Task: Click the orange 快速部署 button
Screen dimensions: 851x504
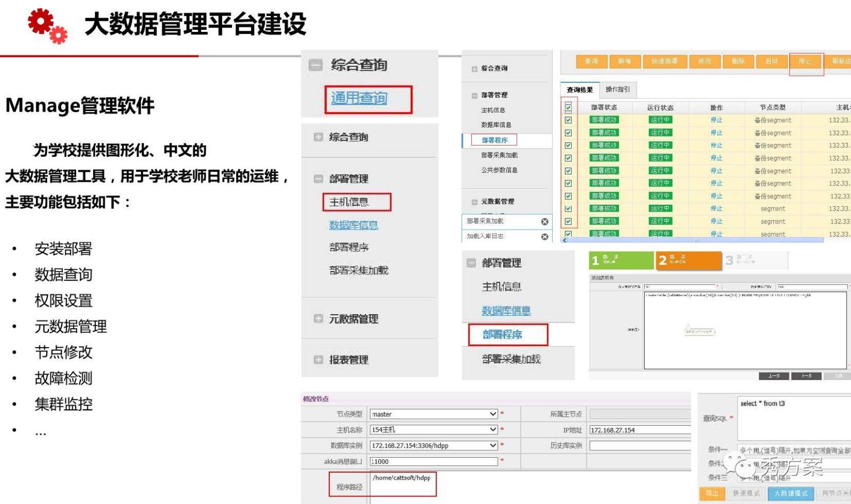Action: click(664, 61)
